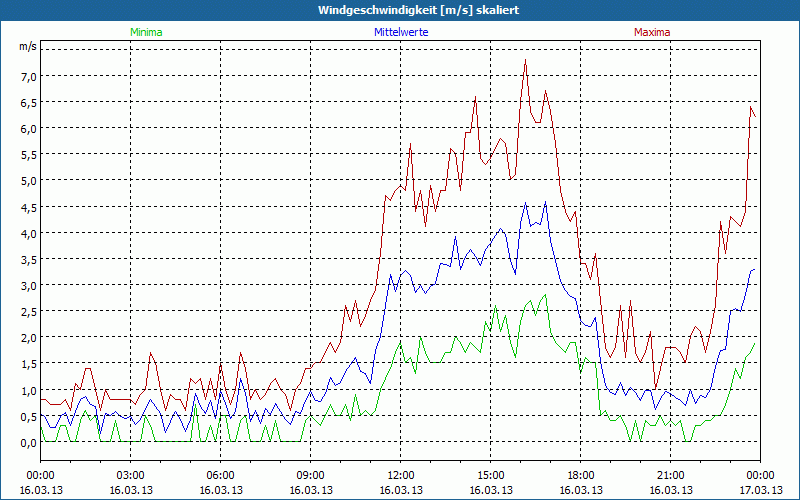800x500 pixels.
Task: Click the 15:00 time axis label
Action: click(x=491, y=475)
